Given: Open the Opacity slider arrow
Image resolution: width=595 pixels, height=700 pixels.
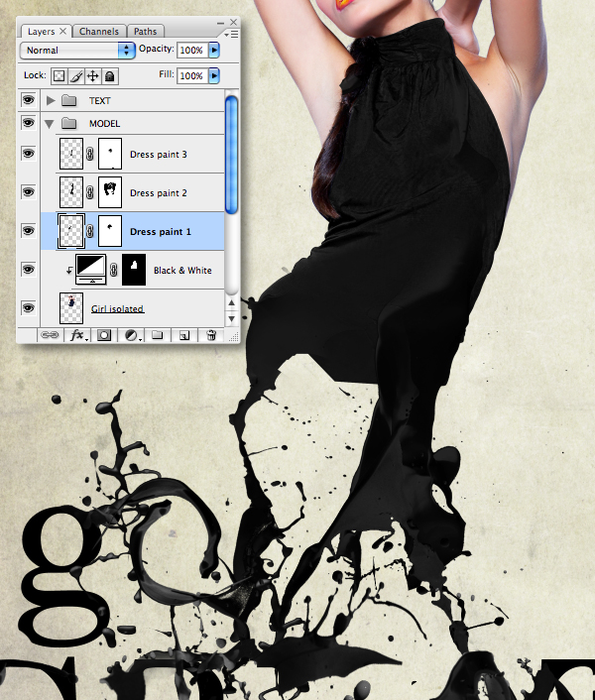Looking at the screenshot, I should [x=214, y=50].
